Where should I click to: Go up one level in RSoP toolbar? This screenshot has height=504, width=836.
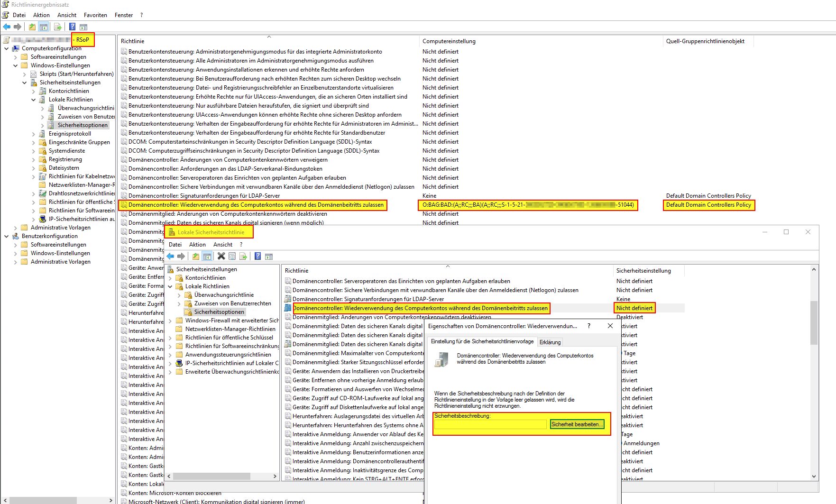[32, 27]
